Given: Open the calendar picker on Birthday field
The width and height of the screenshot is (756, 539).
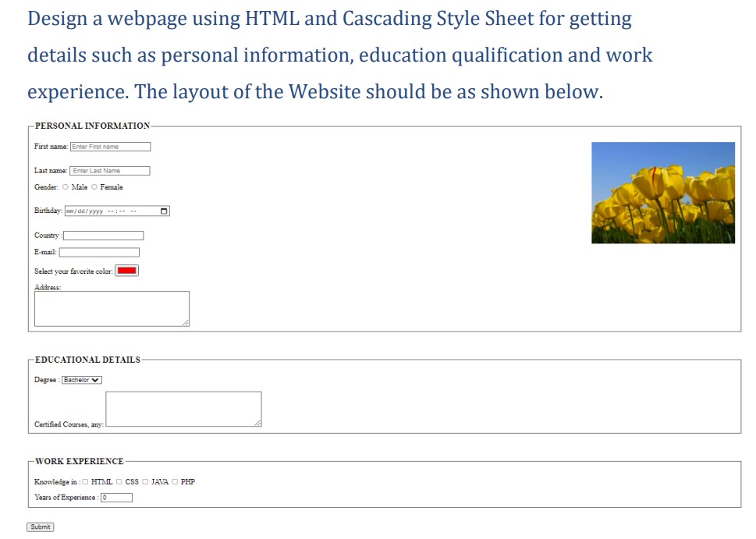Looking at the screenshot, I should coord(164,211).
